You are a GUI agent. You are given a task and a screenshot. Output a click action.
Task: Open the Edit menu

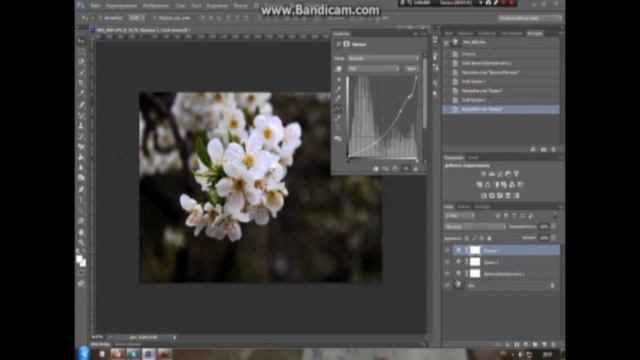[x=121, y=6]
